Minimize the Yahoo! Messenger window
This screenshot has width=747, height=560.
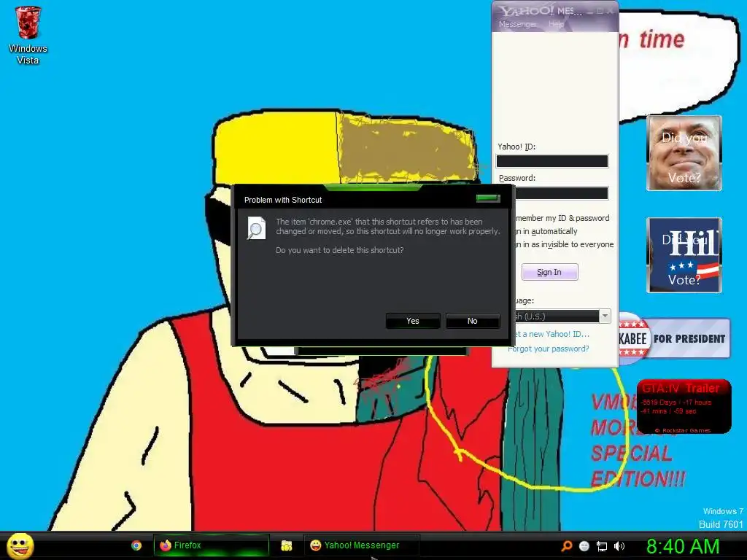(x=590, y=11)
